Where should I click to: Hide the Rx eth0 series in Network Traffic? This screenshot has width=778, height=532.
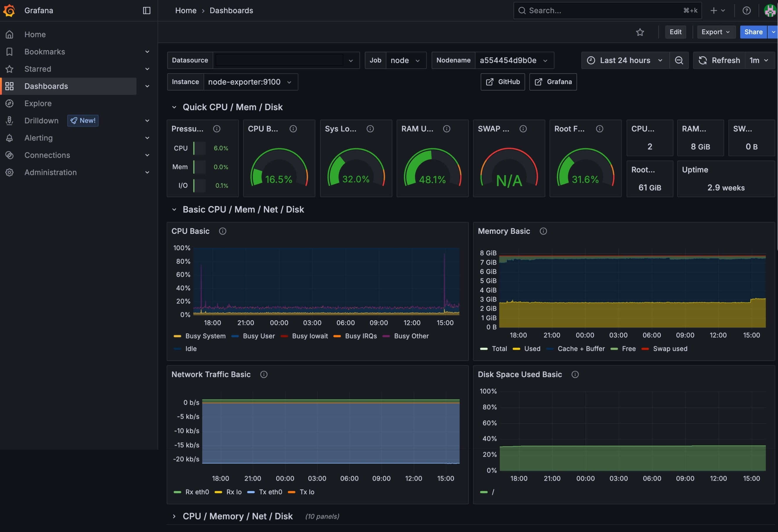point(197,492)
